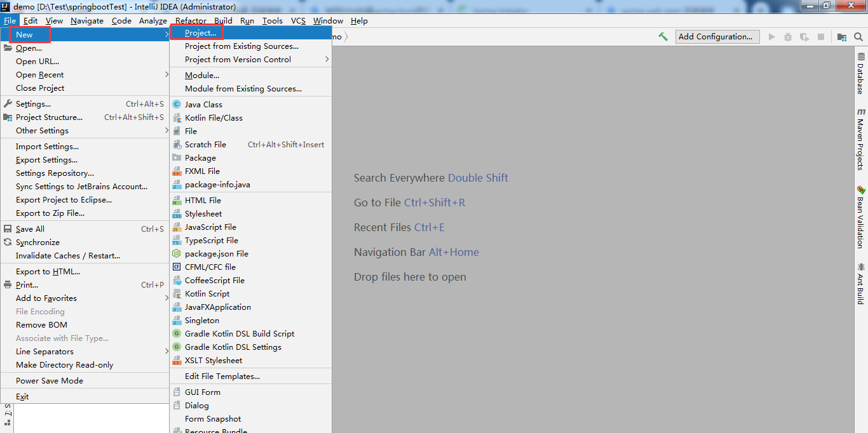
Task: Create a new CoffeeScript File
Action: (250, 280)
